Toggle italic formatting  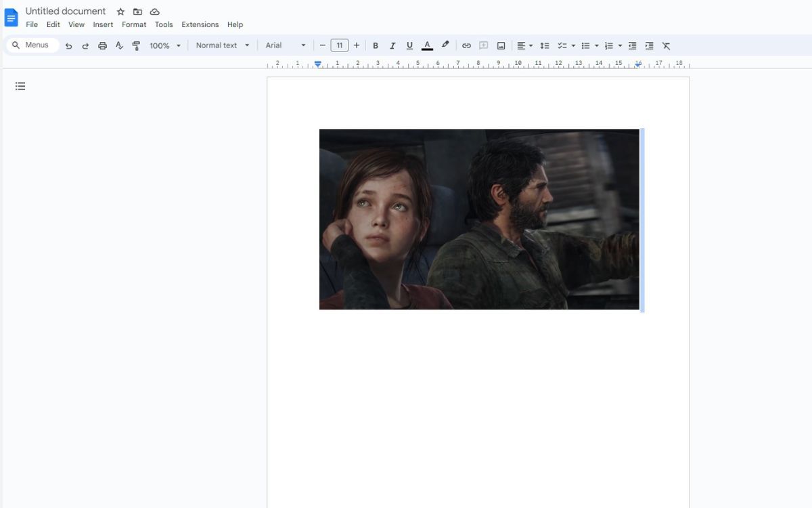click(392, 45)
